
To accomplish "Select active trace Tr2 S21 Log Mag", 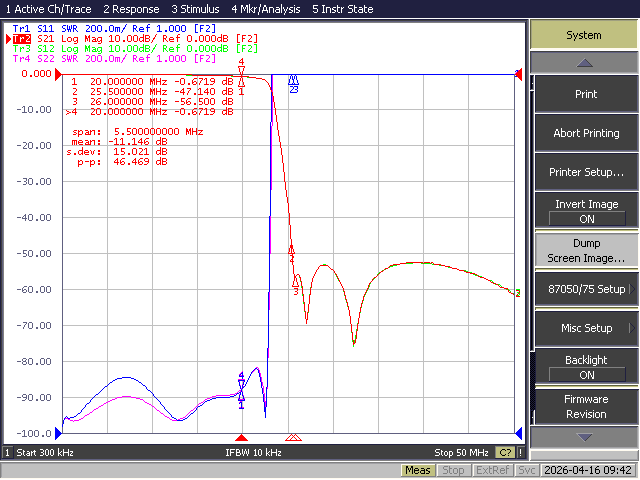I will pyautogui.click(x=135, y=39).
